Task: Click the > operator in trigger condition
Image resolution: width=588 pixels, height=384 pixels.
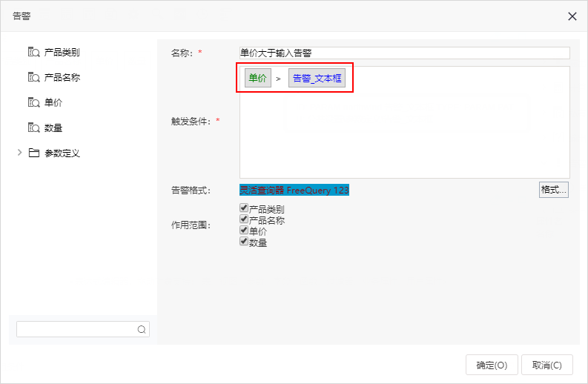Action: pos(278,79)
